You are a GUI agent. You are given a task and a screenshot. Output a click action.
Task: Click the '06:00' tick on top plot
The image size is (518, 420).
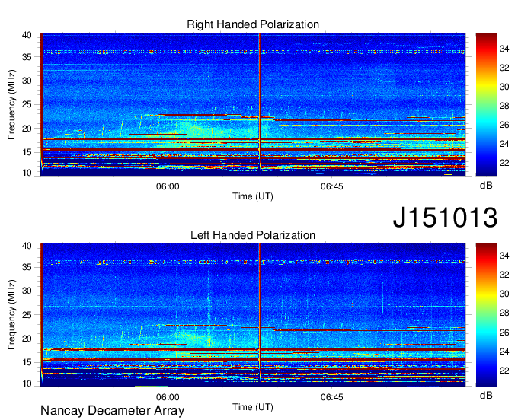(x=168, y=186)
